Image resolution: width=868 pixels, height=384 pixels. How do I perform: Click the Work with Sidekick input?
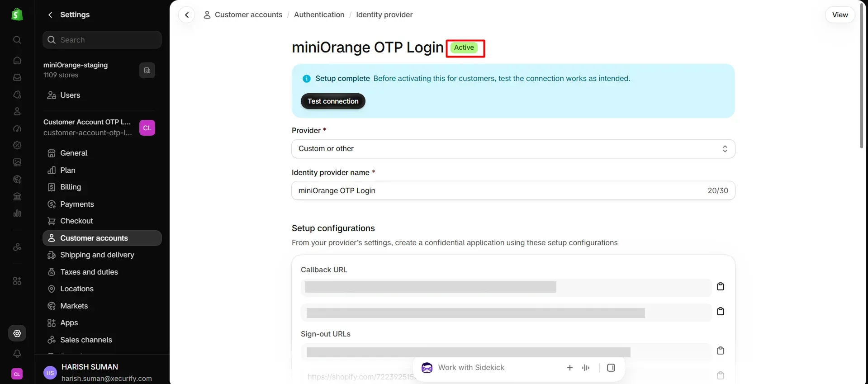coord(471,368)
